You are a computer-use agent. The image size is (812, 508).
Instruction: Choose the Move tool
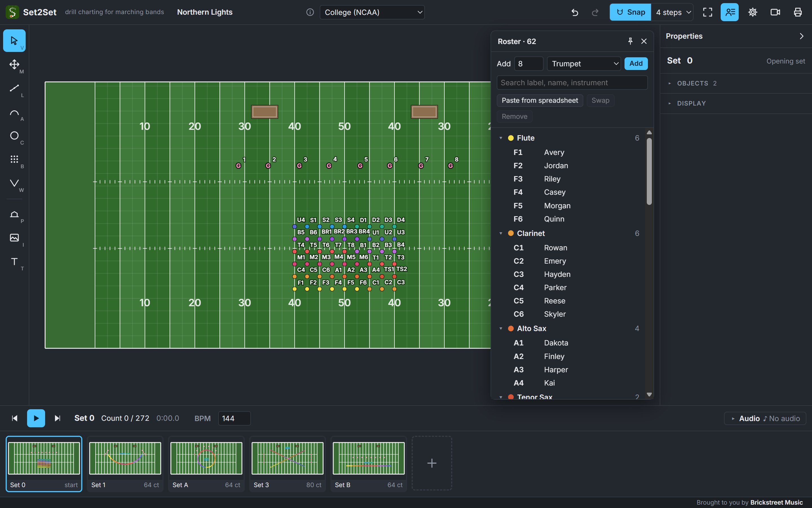point(14,64)
